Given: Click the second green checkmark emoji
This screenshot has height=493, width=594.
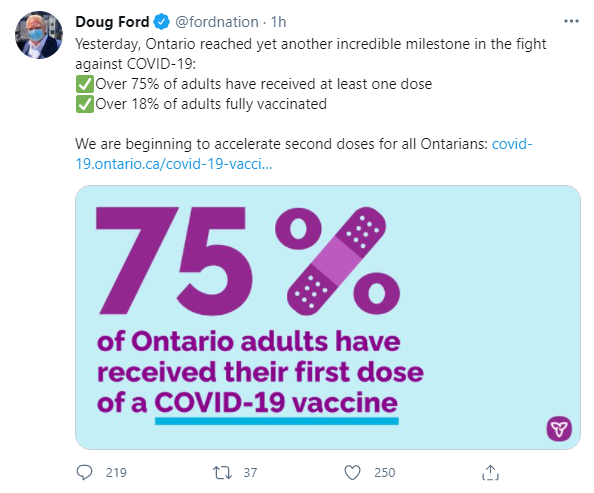Looking at the screenshot, I should [x=84, y=104].
